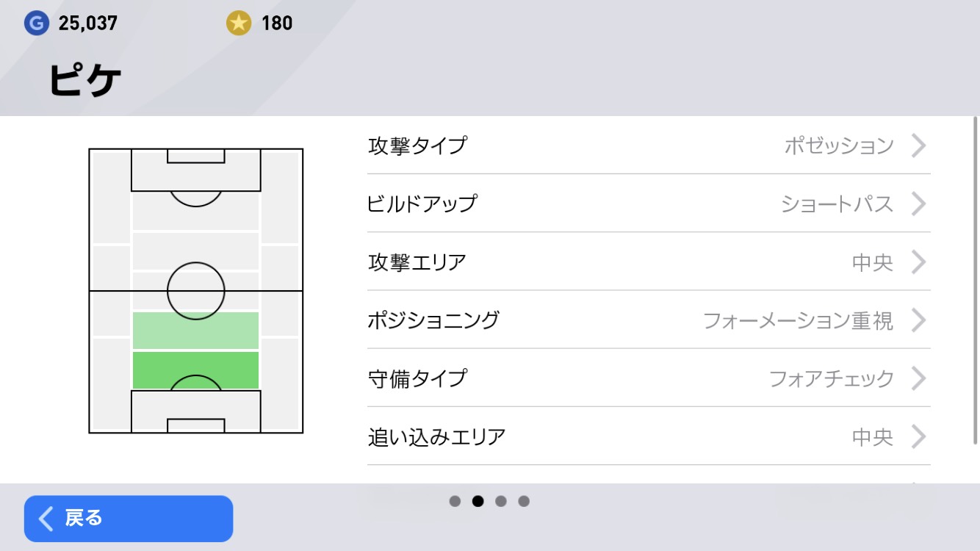Image resolution: width=980 pixels, height=551 pixels.
Task: Select the 攻撃タイプ row label
Action: click(x=417, y=145)
